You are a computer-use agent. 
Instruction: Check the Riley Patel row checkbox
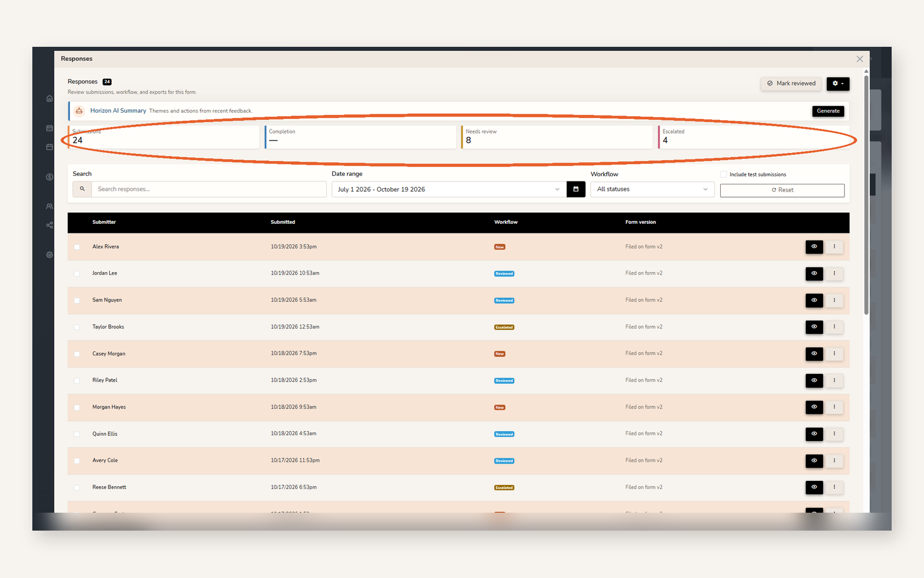point(77,380)
